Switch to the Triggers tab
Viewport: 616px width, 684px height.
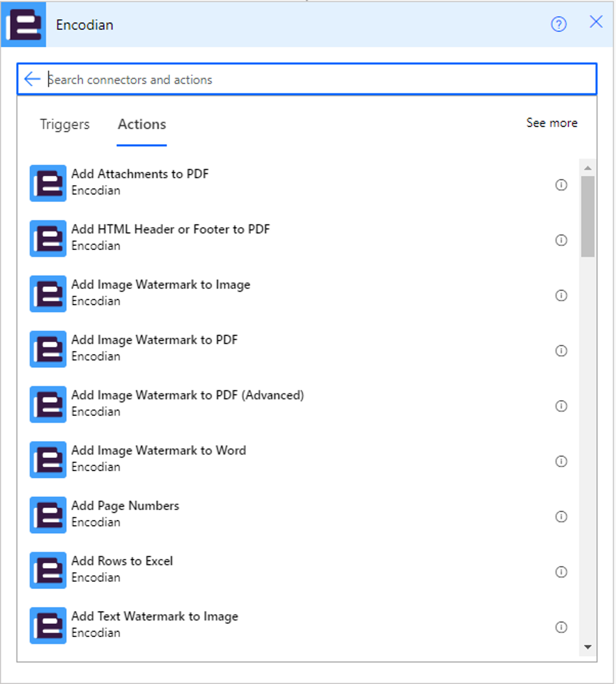tap(65, 124)
